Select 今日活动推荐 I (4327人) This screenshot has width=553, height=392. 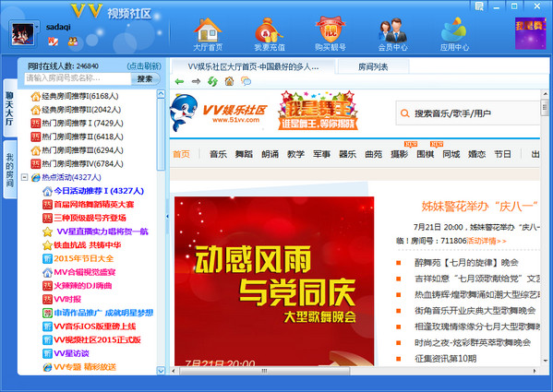tap(93, 191)
